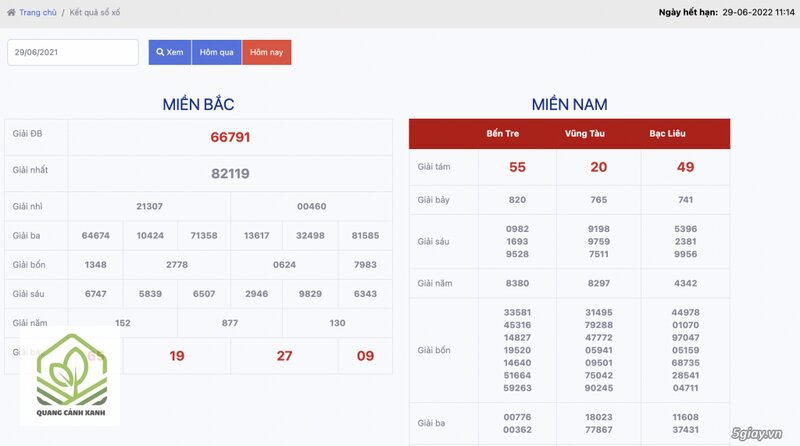Click the Kết quả số xố breadcrumb text

click(x=95, y=12)
